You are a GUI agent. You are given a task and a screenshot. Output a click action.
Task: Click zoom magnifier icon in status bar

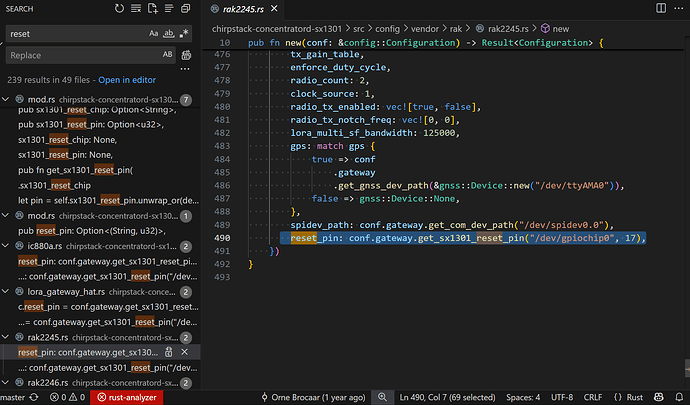point(382,397)
